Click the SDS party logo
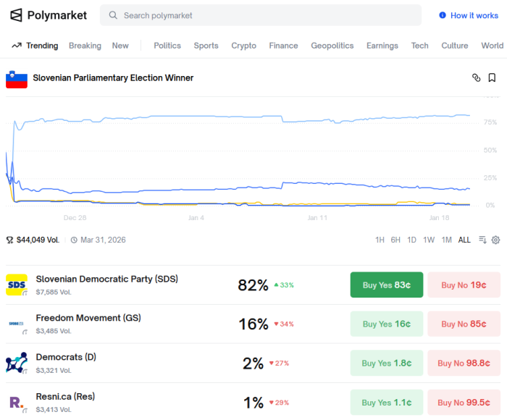Image resolution: width=507 pixels, height=420 pixels. [x=17, y=285]
